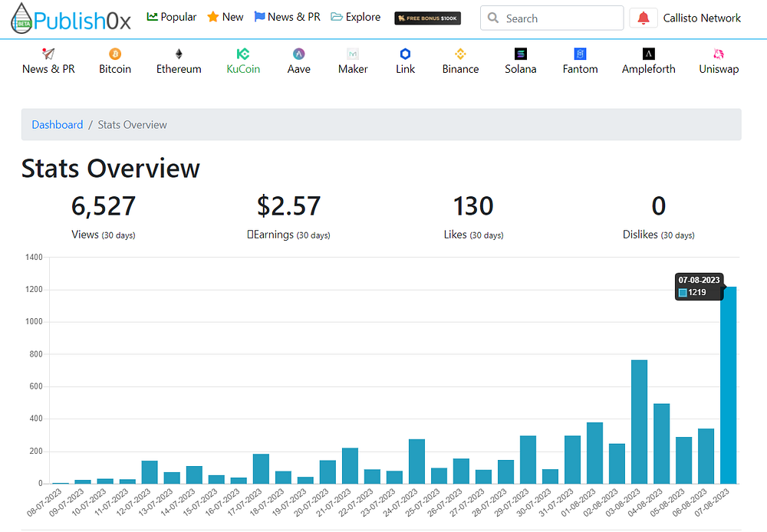Click the Ethereum diamond icon
767x532 pixels.
pyautogui.click(x=179, y=54)
